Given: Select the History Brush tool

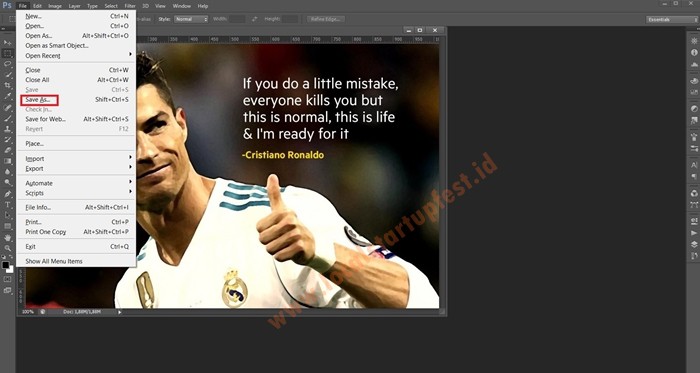Looking at the screenshot, I should point(7,140).
